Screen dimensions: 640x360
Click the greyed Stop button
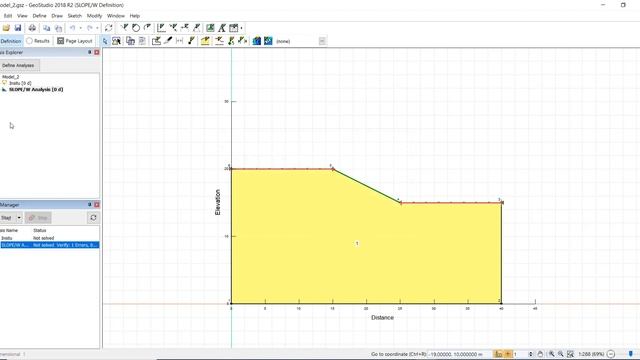click(38, 218)
